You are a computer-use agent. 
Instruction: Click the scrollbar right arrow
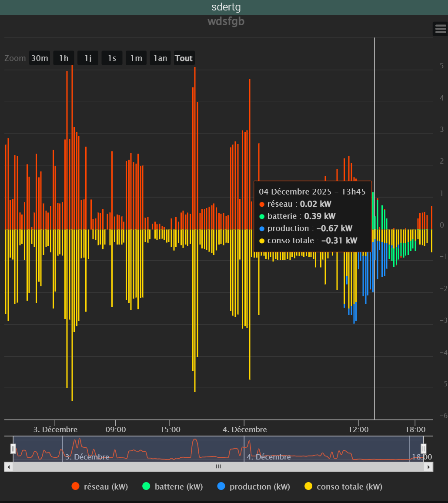coord(429,467)
